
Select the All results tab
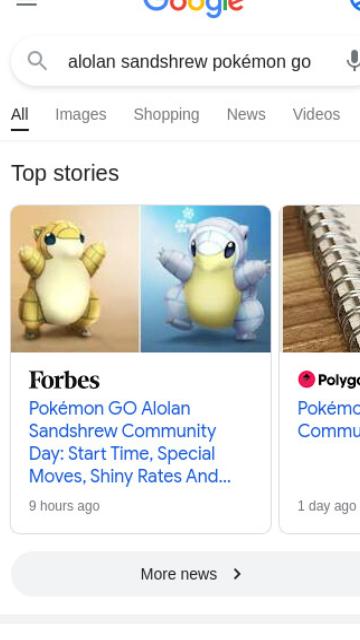[20, 115]
